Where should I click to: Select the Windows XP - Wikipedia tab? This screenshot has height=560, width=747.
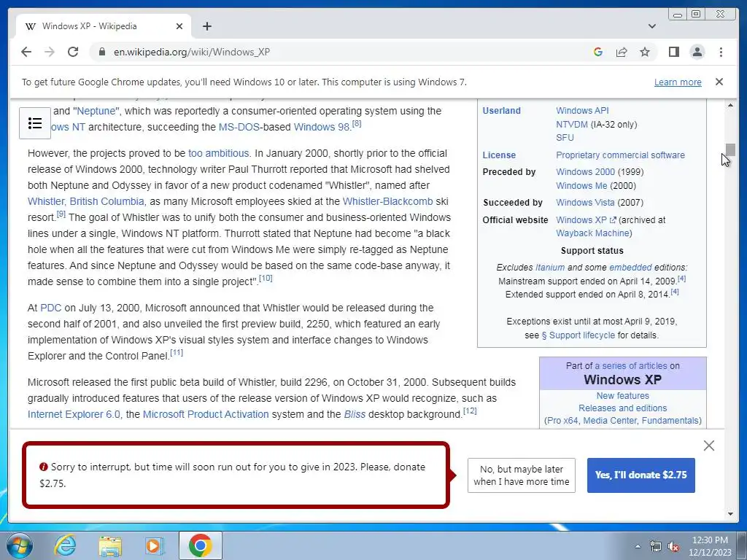104,26
